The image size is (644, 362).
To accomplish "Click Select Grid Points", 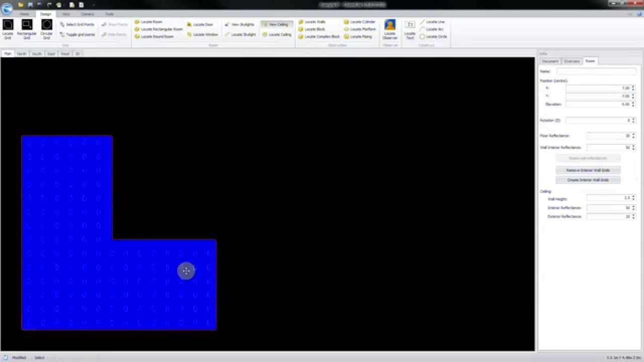I will pos(76,24).
